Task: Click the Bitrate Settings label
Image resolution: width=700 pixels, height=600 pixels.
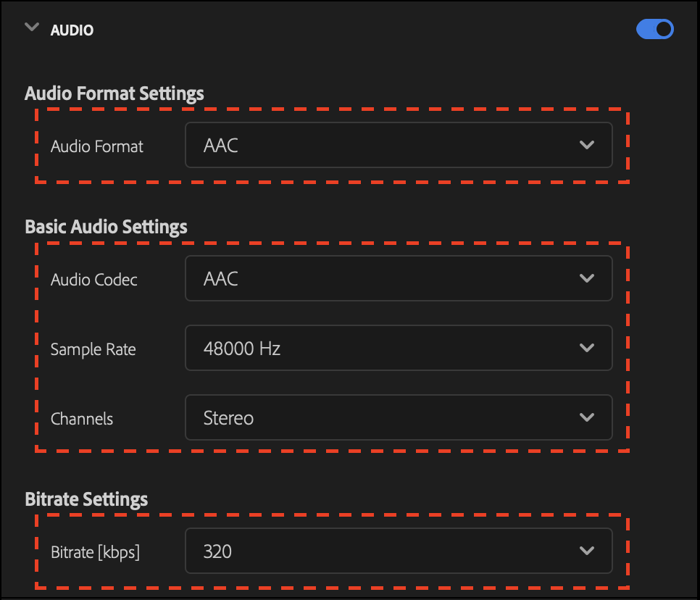Action: coord(86,499)
